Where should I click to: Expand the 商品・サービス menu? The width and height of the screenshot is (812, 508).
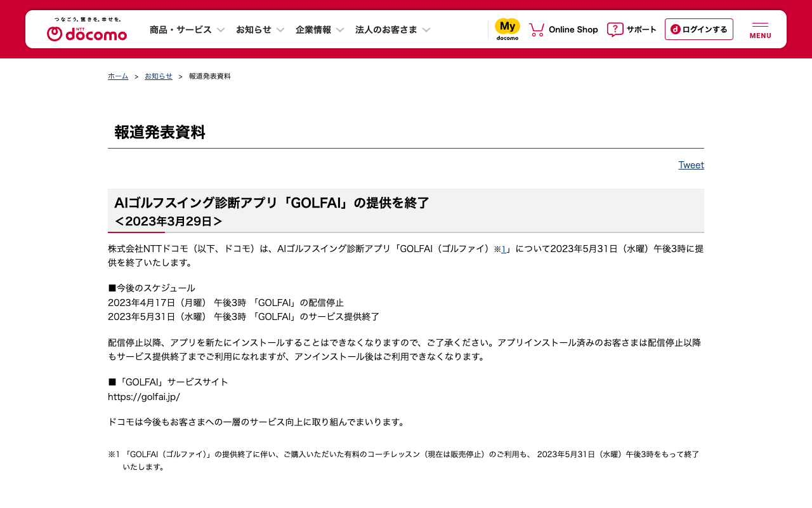coord(187,29)
